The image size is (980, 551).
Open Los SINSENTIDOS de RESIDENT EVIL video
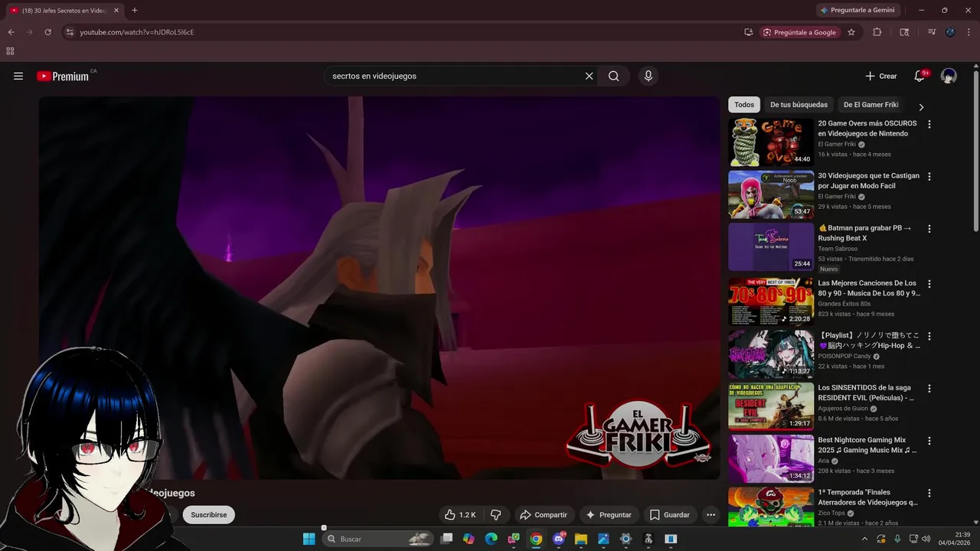click(x=867, y=393)
